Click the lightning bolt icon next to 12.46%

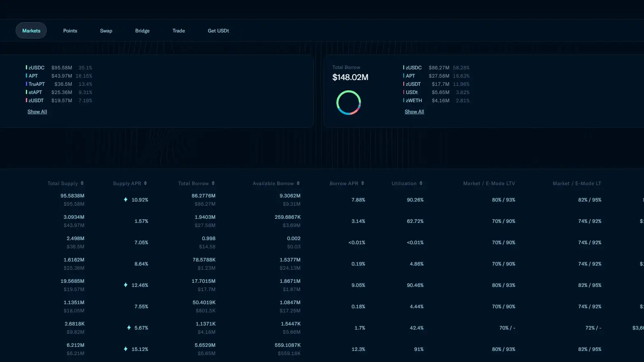126,285
